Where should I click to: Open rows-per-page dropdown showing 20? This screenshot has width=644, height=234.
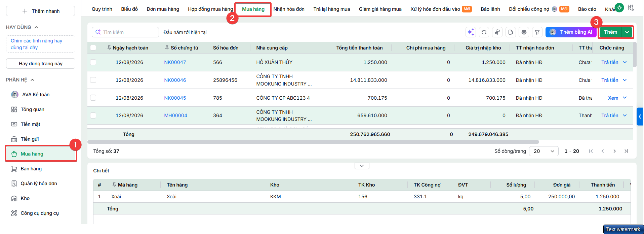(x=544, y=151)
